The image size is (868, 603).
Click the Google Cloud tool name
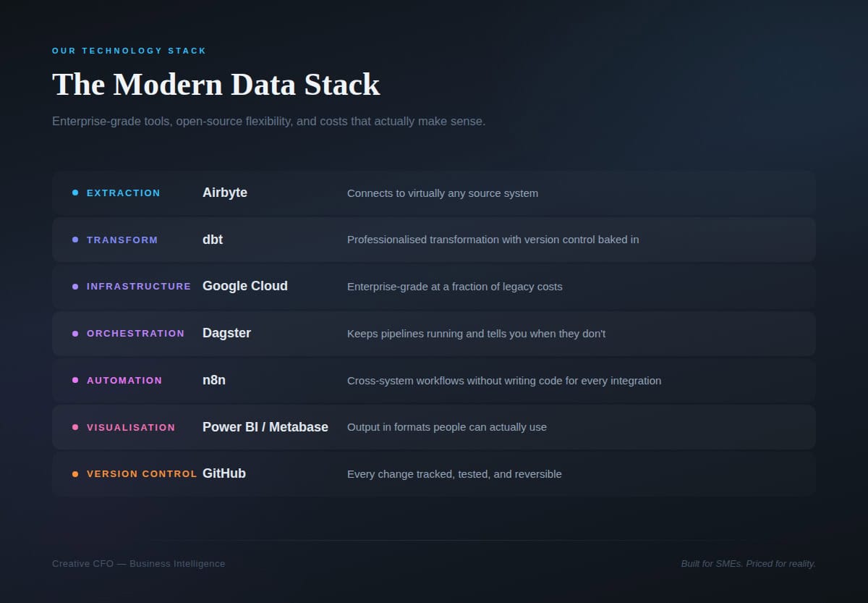[245, 286]
